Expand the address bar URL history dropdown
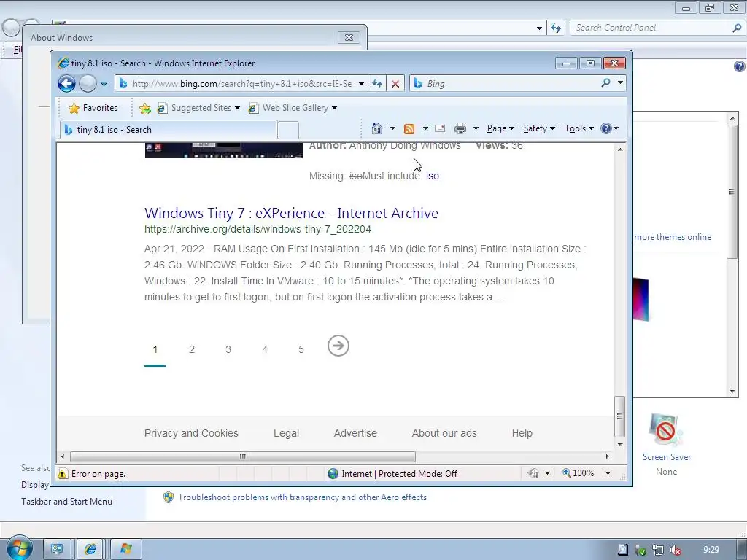Viewport: 747px width, 560px height. tap(362, 84)
